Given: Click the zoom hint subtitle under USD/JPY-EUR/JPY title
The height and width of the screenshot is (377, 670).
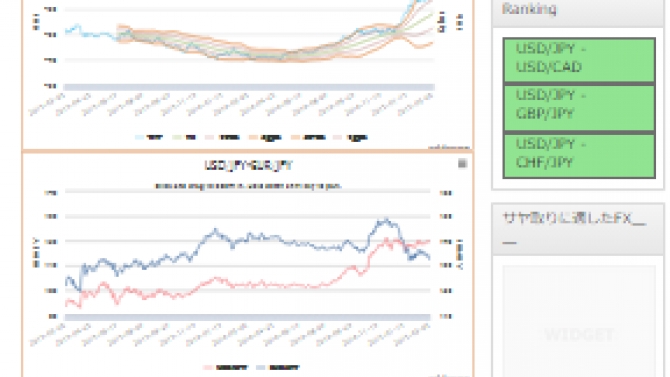Looking at the screenshot, I should (248, 186).
